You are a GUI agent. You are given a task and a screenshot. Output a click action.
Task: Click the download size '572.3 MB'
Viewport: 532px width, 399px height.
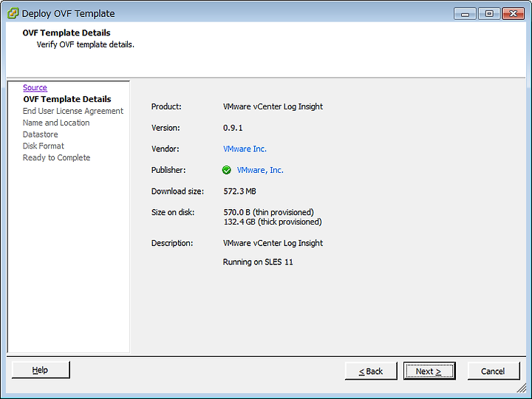click(240, 191)
